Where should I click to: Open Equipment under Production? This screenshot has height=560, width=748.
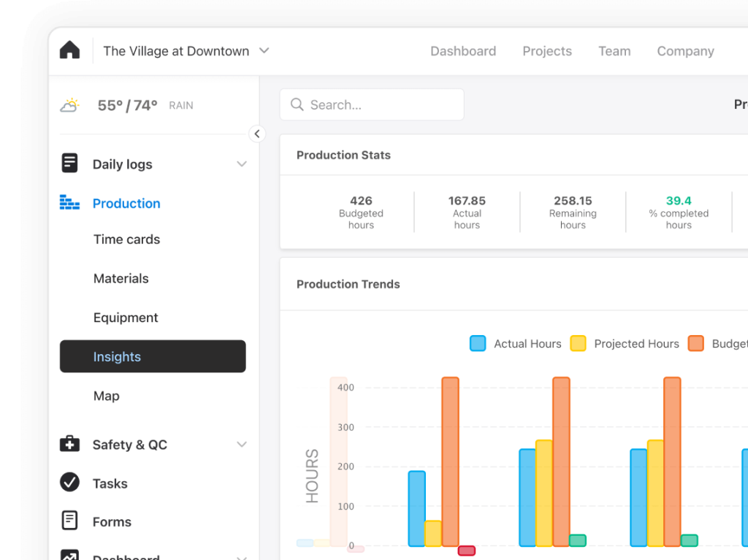click(126, 318)
